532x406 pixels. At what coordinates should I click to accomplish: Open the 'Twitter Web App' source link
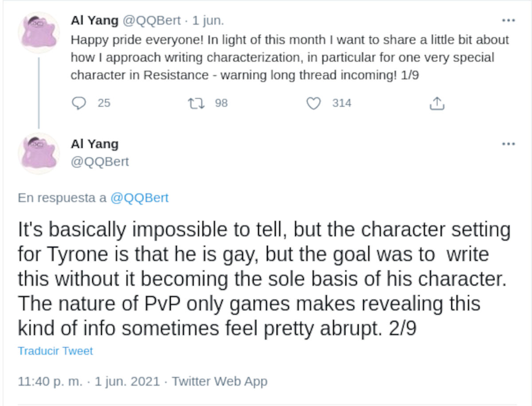tap(219, 381)
